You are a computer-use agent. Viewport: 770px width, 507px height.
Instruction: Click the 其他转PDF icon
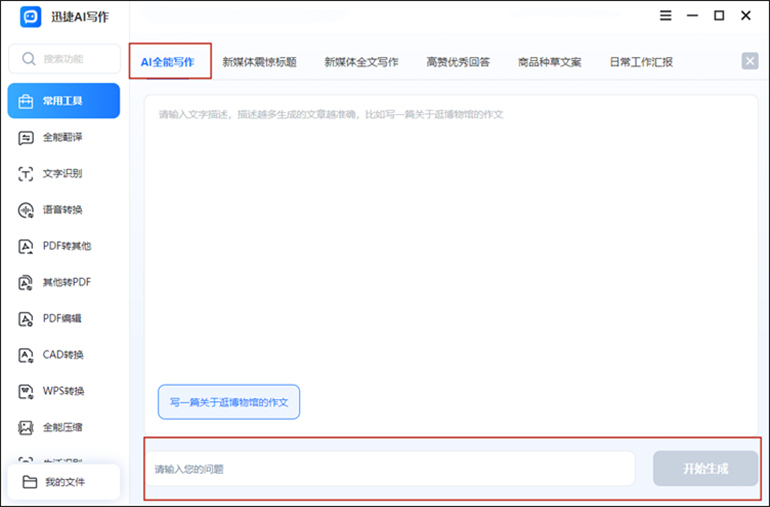pos(26,282)
